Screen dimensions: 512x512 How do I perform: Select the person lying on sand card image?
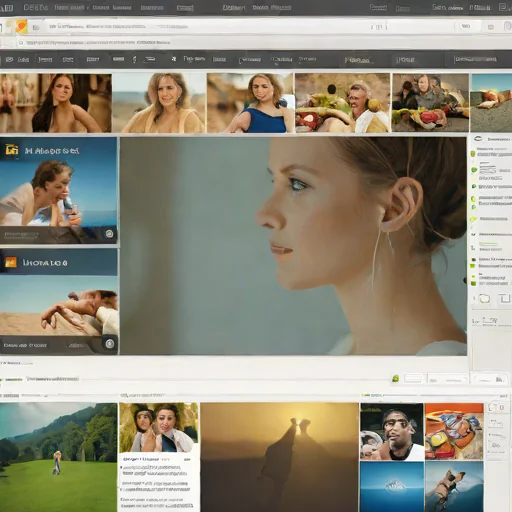point(59,306)
